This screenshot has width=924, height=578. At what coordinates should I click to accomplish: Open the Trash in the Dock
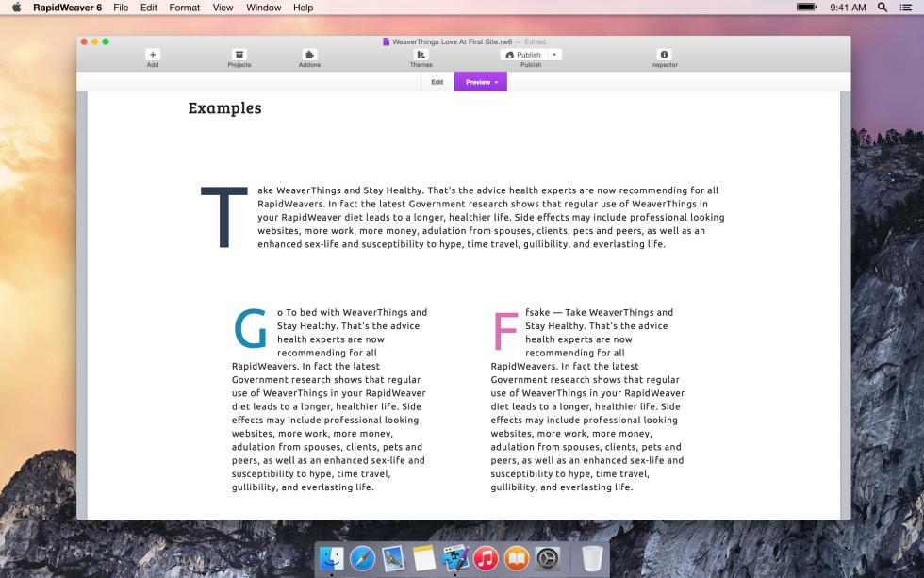592,558
